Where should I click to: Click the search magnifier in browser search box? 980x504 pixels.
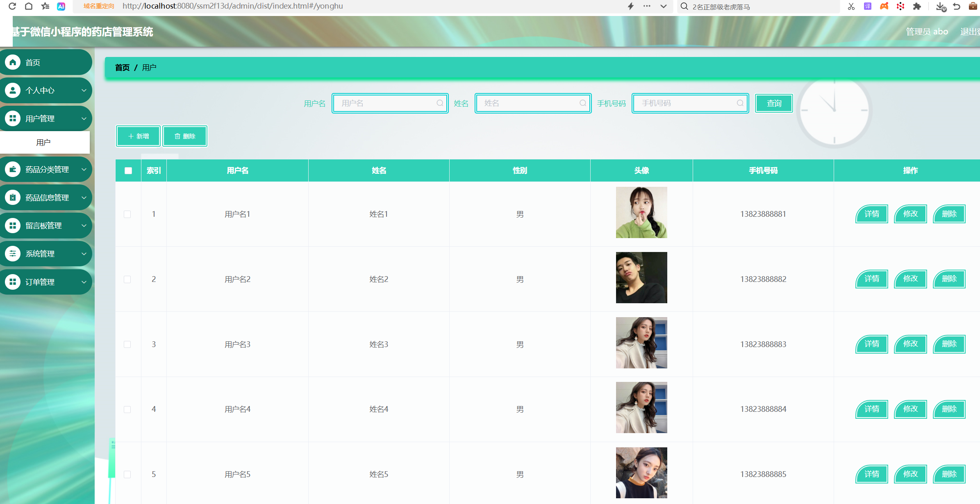[684, 6]
